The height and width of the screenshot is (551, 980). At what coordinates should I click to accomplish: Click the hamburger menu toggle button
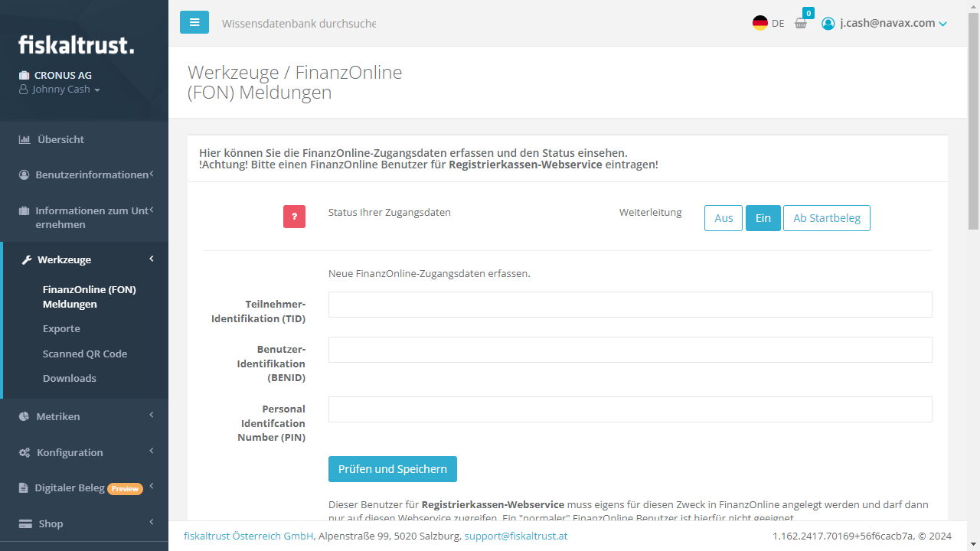tap(194, 22)
